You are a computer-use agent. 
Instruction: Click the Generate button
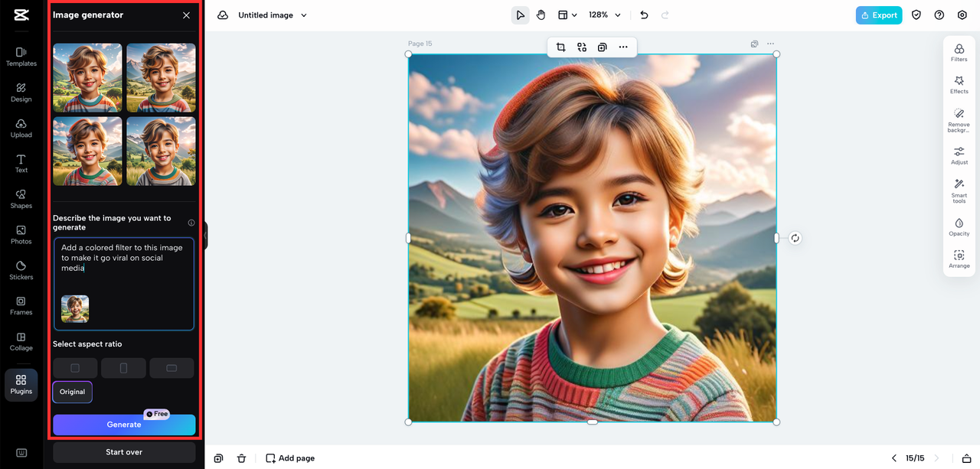point(124,425)
